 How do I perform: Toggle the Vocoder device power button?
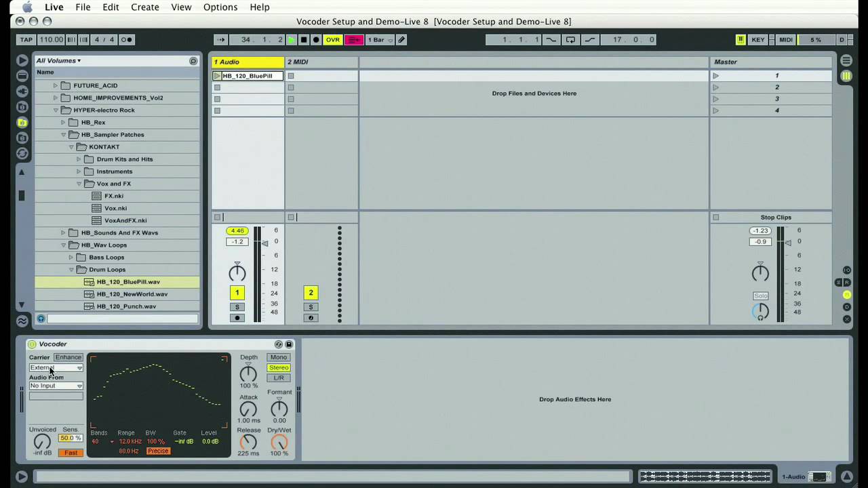[32, 344]
